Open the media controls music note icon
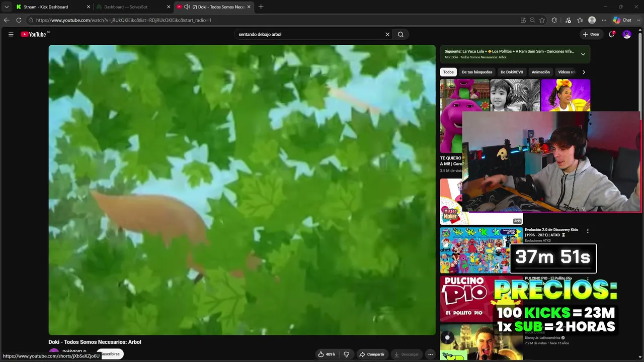644x362 pixels. 568,20
